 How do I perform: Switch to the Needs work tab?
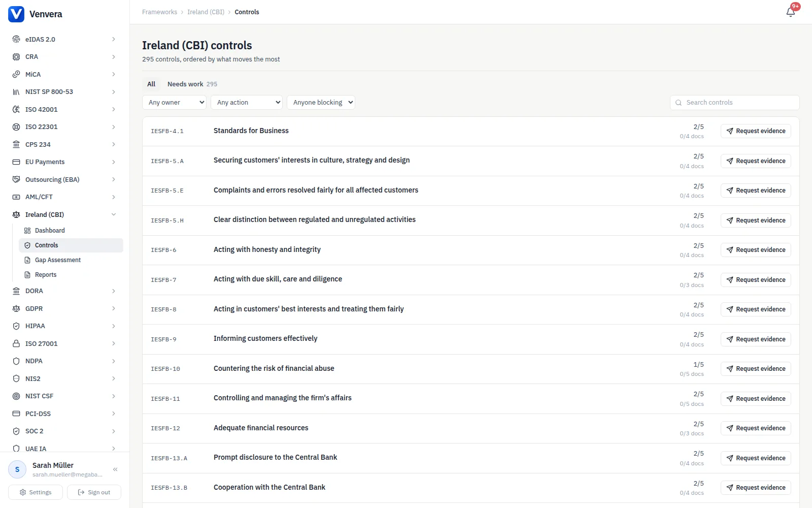click(x=192, y=84)
